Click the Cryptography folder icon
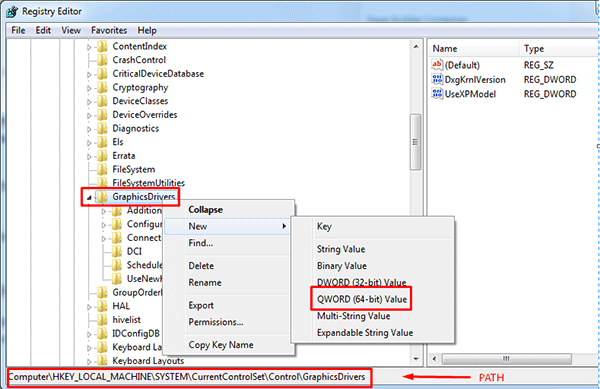This screenshot has width=600, height=389. click(102, 88)
